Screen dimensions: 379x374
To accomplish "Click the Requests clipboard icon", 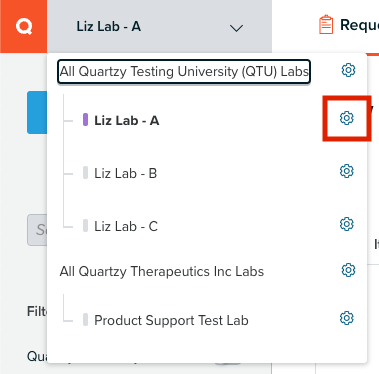I will 326,25.
